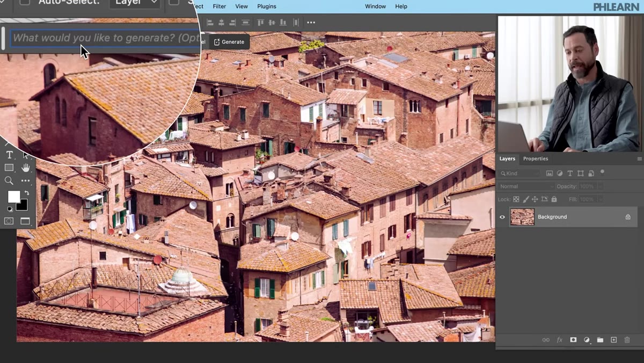The width and height of the screenshot is (644, 363).
Task: Click distribute vertically icon in options bar
Action: (246, 23)
